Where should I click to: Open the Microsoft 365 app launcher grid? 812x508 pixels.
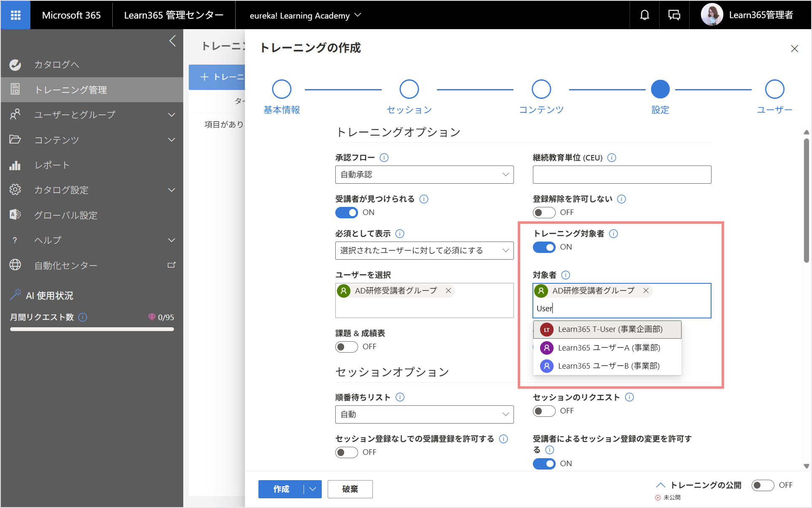click(16, 15)
